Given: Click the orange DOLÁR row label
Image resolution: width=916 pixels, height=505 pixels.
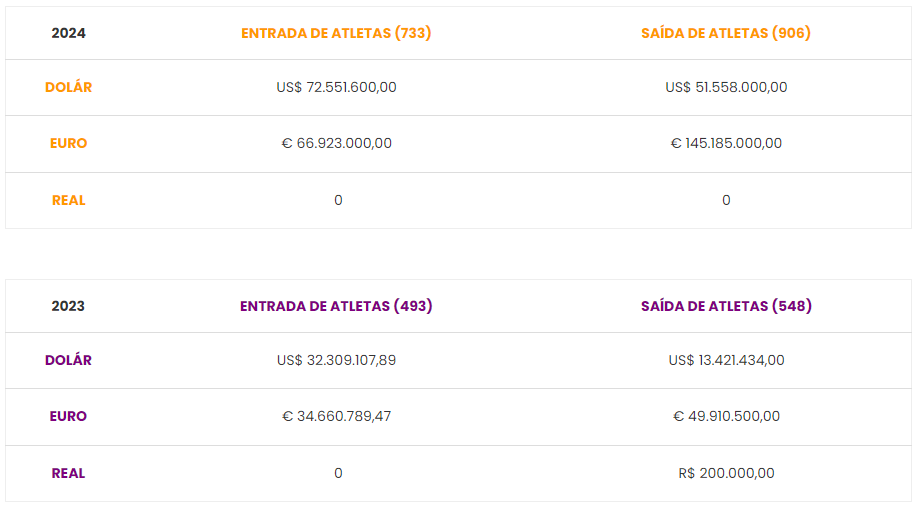Looking at the screenshot, I should click(x=68, y=87).
